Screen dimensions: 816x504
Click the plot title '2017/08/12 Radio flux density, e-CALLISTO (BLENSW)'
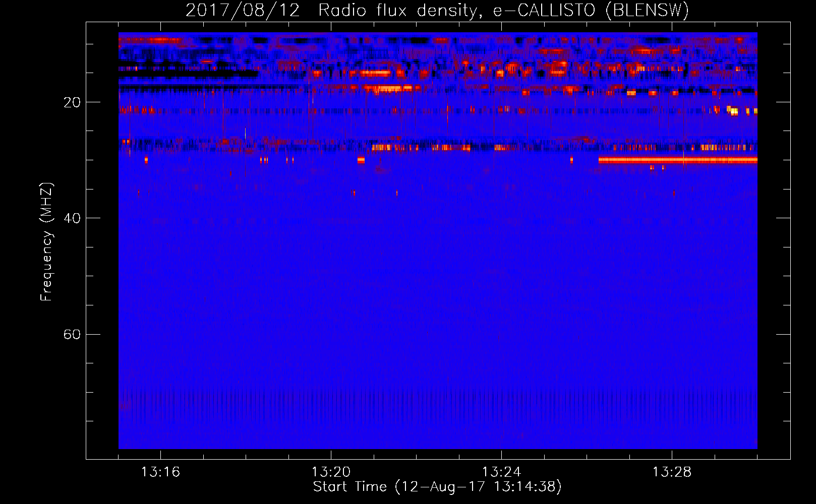[x=437, y=11]
